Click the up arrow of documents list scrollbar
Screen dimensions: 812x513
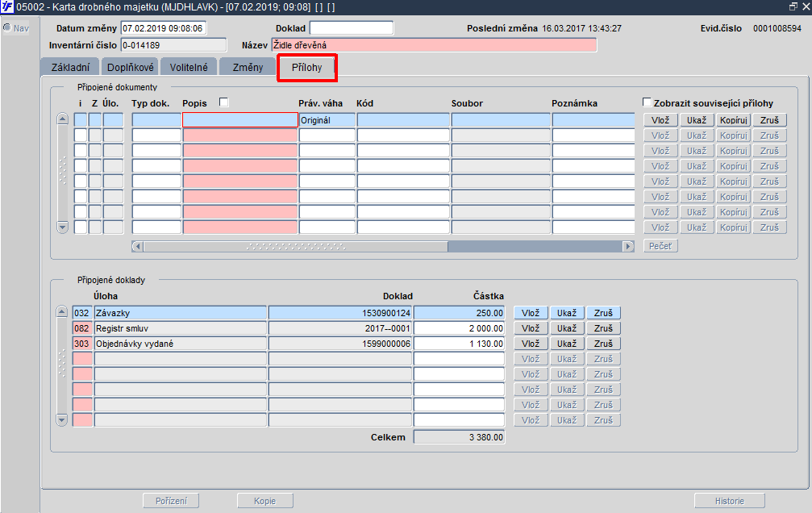point(62,119)
